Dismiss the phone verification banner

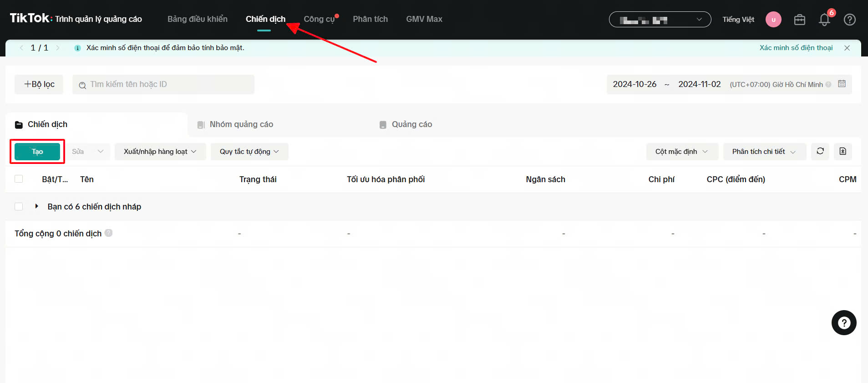(847, 48)
